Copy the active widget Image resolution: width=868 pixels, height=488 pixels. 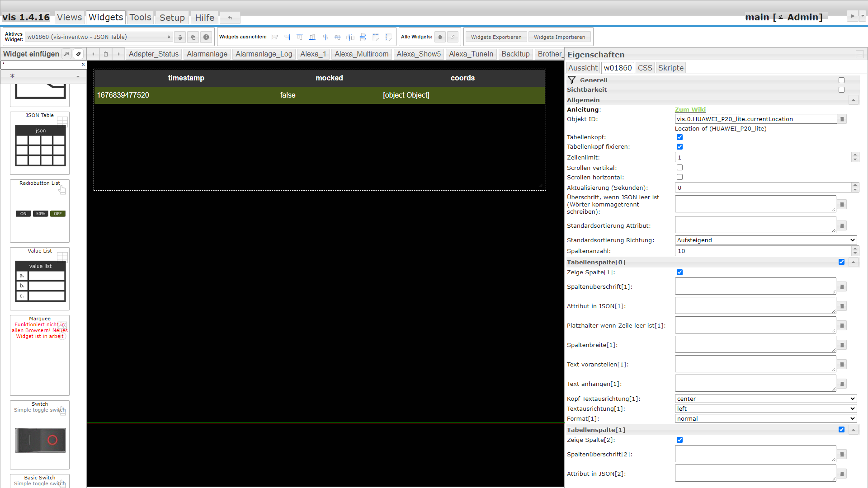point(193,37)
